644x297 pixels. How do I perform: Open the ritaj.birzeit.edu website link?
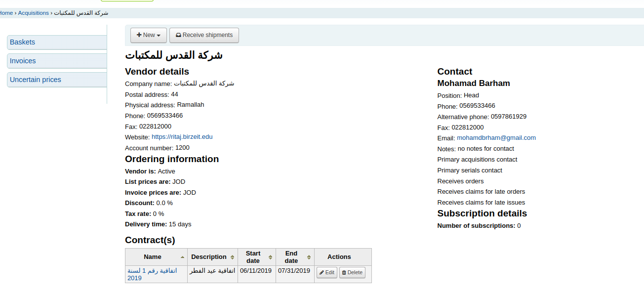click(182, 137)
